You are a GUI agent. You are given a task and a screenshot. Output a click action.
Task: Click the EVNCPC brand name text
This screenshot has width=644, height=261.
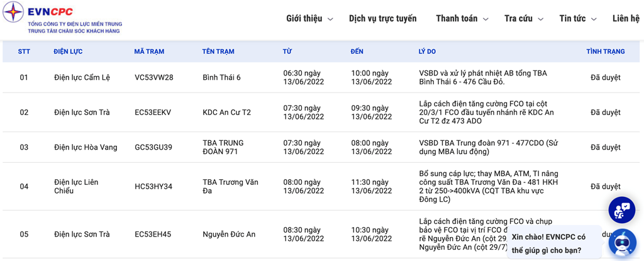pyautogui.click(x=50, y=11)
